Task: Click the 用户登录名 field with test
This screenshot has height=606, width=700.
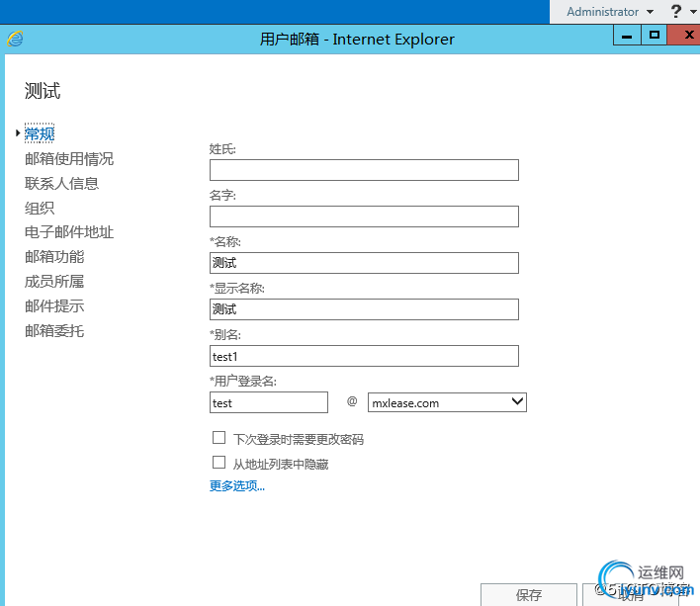Action: pyautogui.click(x=269, y=402)
